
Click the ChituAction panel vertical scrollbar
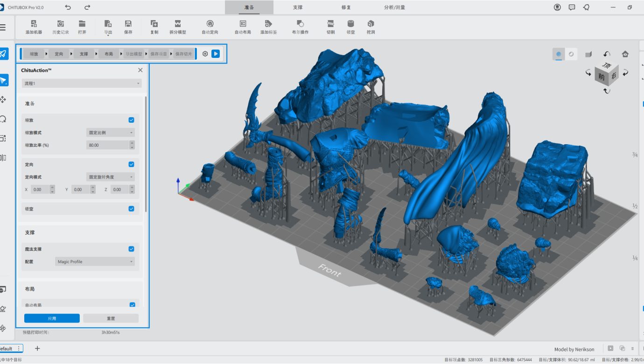(x=146, y=154)
